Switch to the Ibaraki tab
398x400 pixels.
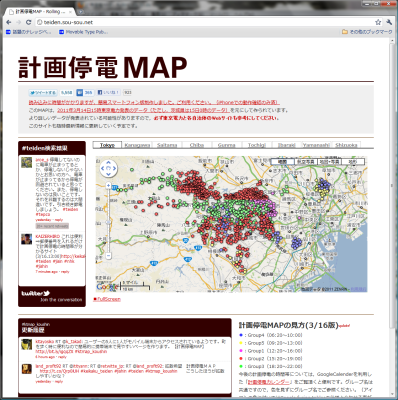[x=287, y=145]
